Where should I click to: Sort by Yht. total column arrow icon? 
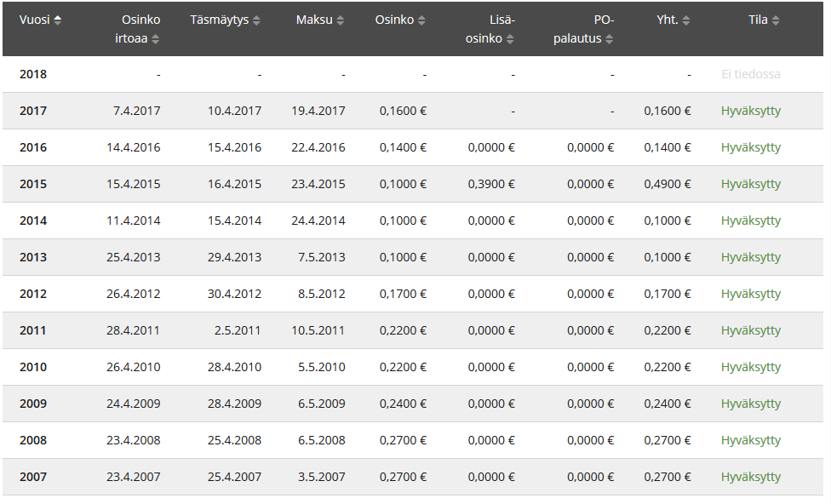point(686,20)
